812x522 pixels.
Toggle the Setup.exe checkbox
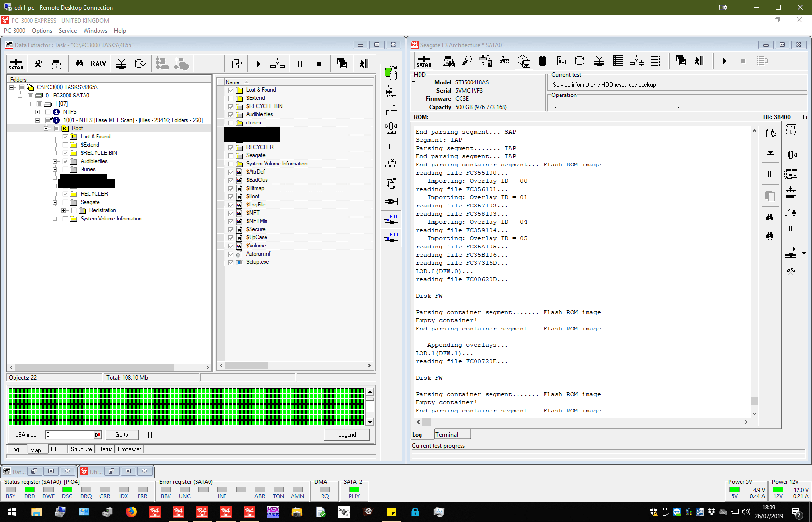tap(231, 262)
